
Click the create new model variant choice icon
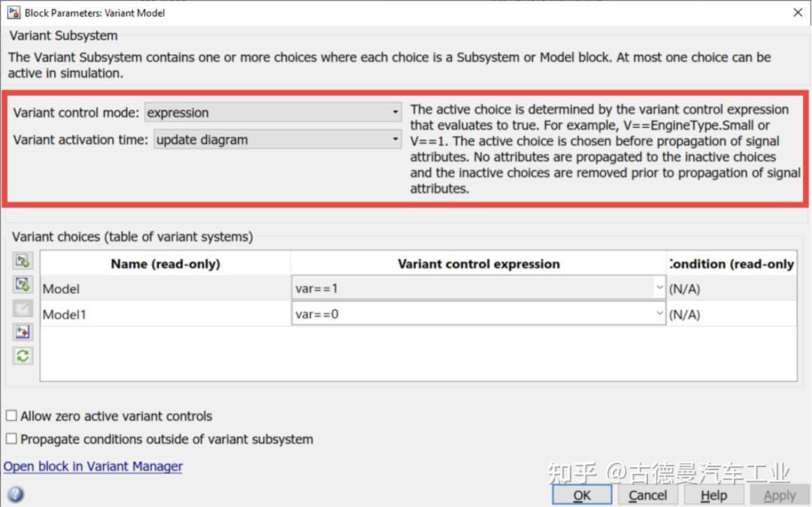23,284
